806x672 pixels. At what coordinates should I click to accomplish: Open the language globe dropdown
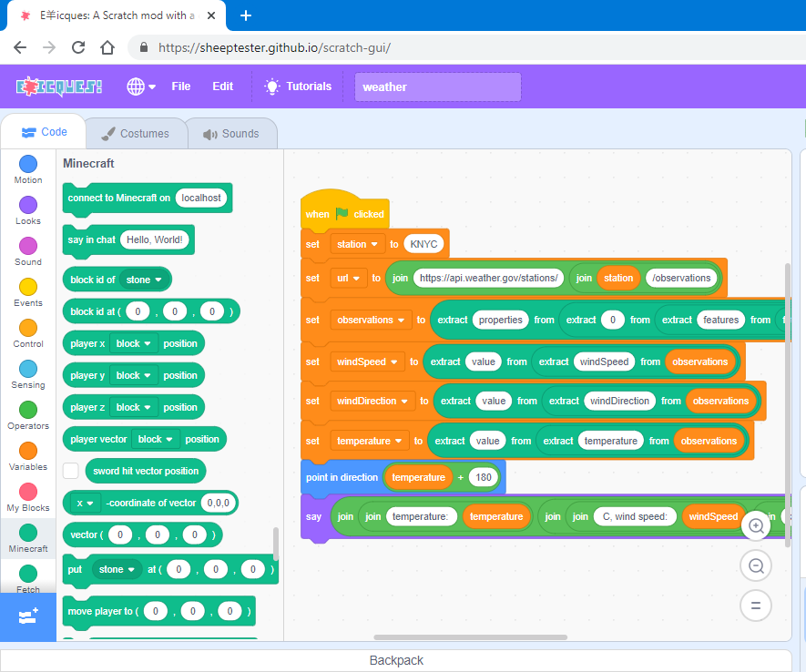coord(138,86)
